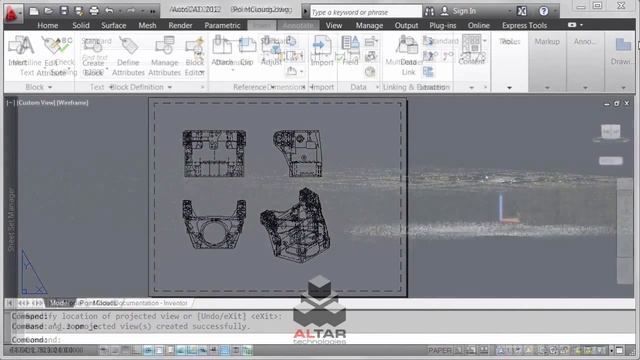Click the Help question mark icon
Screen dimensions: 640x360
[x=544, y=11]
